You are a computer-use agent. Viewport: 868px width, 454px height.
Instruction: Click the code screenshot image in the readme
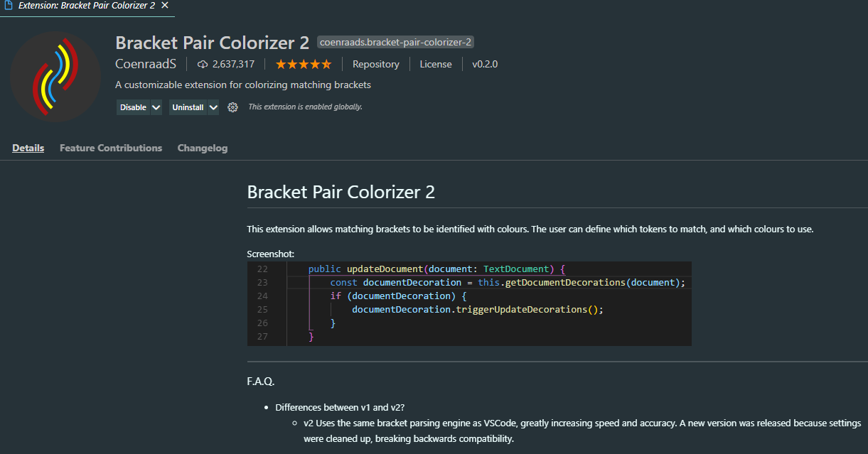469,303
